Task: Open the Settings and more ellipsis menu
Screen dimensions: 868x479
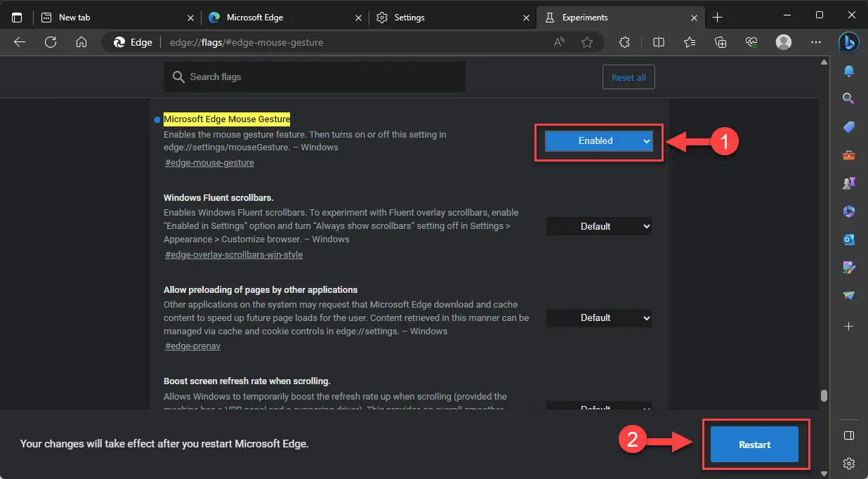Action: pos(815,42)
